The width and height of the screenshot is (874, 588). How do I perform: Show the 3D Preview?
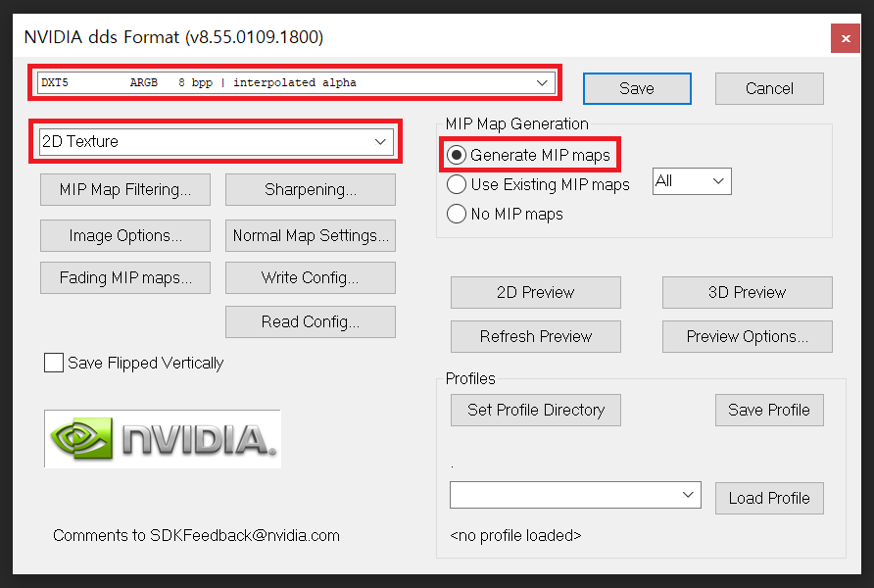point(748,293)
